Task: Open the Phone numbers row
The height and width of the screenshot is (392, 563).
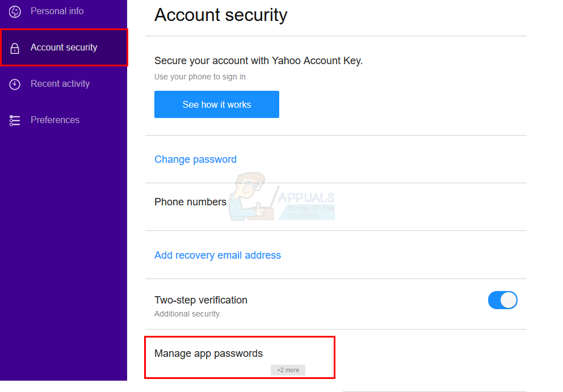Action: coord(190,202)
